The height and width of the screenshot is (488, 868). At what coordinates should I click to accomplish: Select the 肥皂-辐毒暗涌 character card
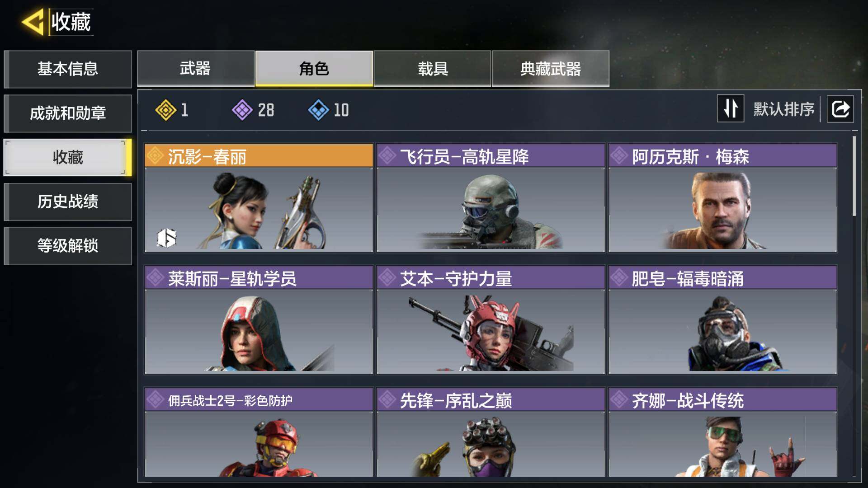click(722, 320)
